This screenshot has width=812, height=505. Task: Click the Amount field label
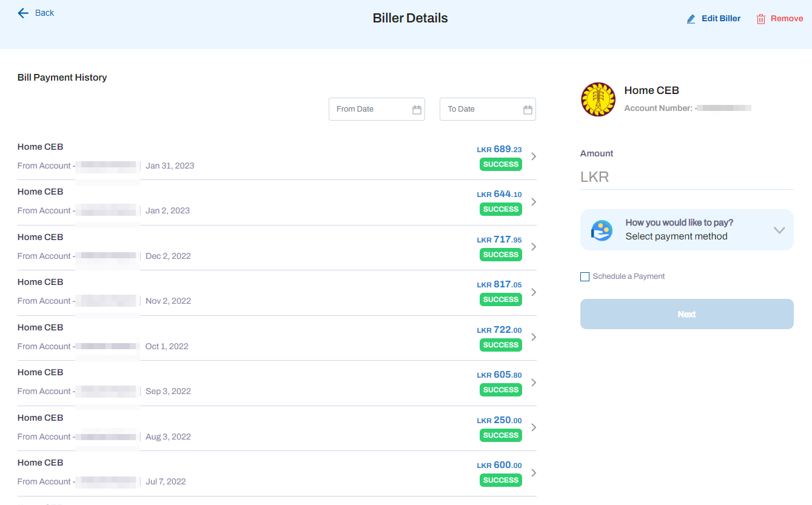pyautogui.click(x=597, y=153)
